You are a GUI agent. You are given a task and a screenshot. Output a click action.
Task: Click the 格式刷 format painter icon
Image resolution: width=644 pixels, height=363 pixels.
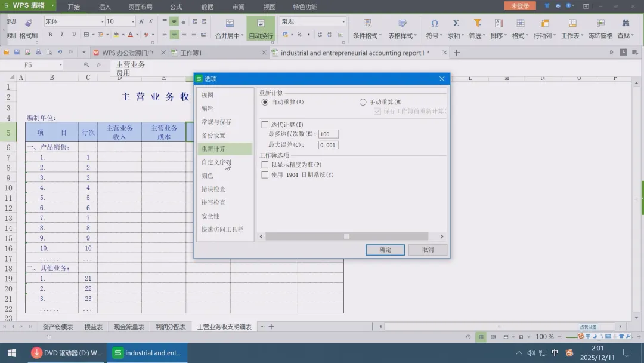point(29,23)
